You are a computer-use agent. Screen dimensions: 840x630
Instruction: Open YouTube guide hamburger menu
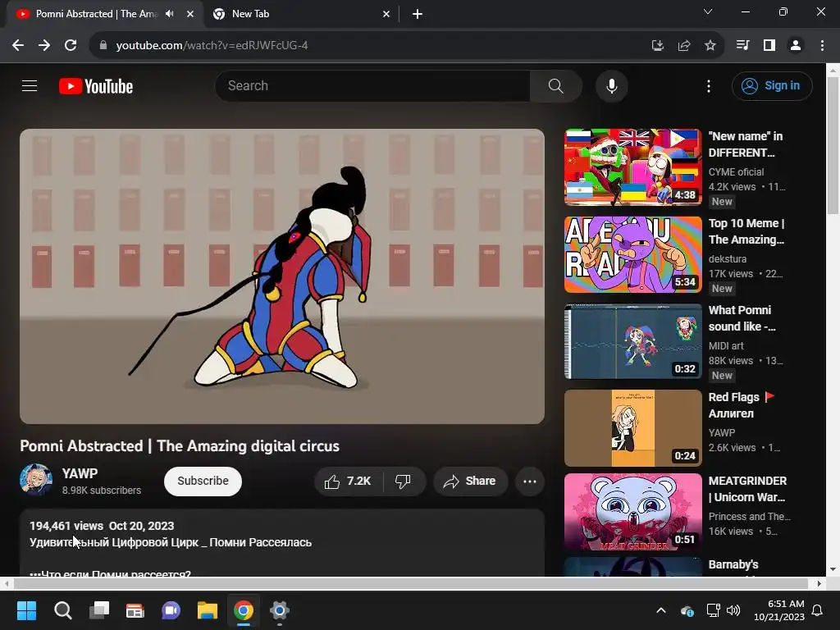click(x=30, y=85)
